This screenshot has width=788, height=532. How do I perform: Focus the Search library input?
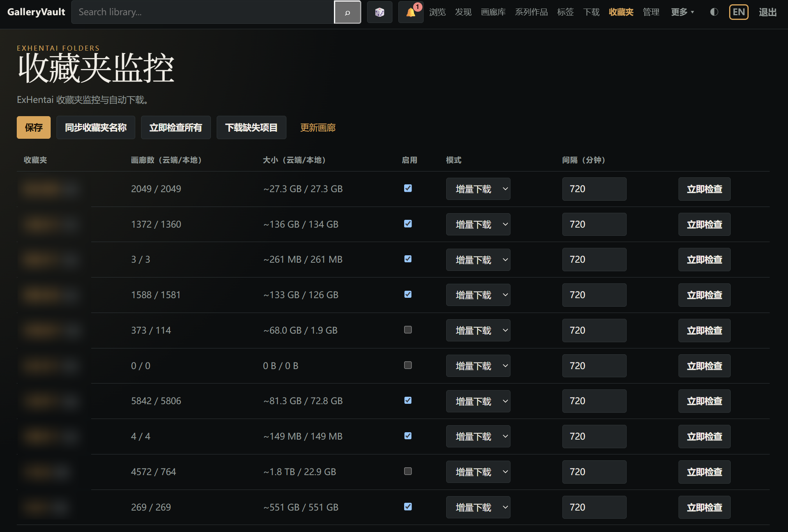203,12
